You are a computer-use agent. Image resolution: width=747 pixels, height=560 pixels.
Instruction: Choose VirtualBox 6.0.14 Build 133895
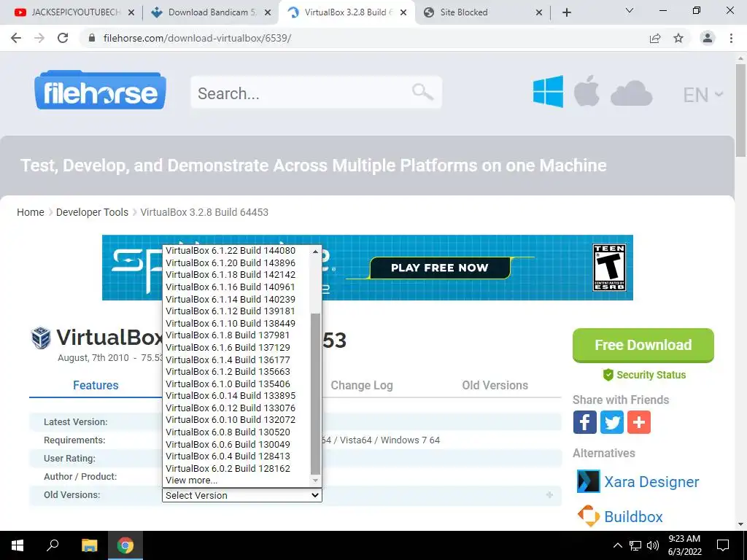(x=231, y=396)
